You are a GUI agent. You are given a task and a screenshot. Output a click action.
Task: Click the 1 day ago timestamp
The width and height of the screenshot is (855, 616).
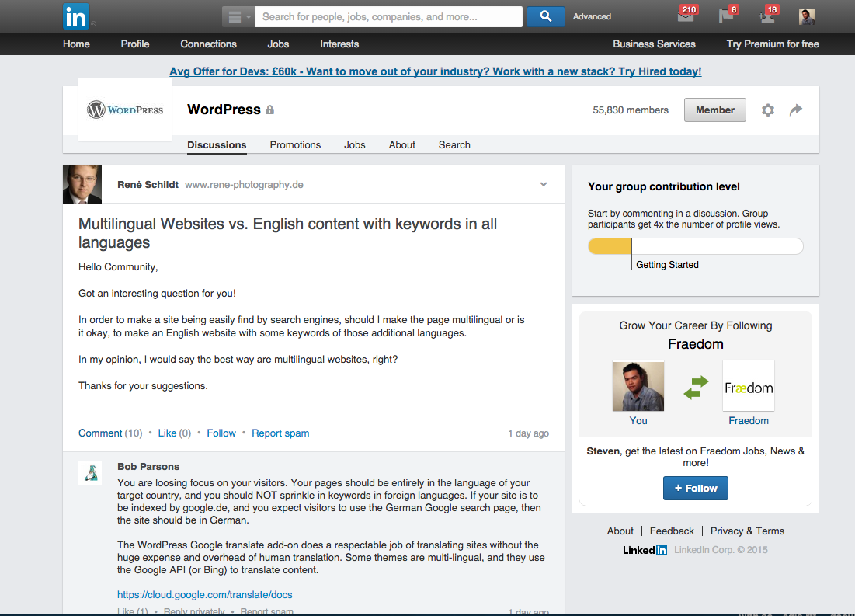tap(528, 433)
